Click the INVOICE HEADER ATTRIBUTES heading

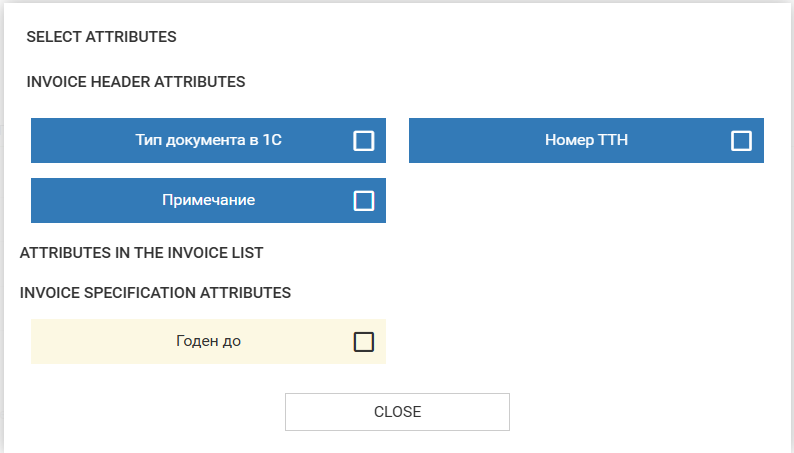tap(136, 82)
